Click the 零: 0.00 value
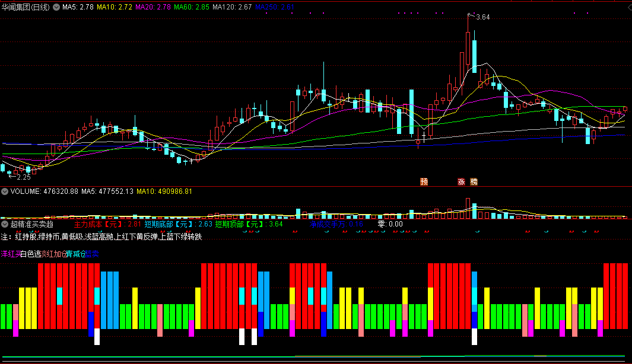This screenshot has height=364, width=632. (x=390, y=224)
